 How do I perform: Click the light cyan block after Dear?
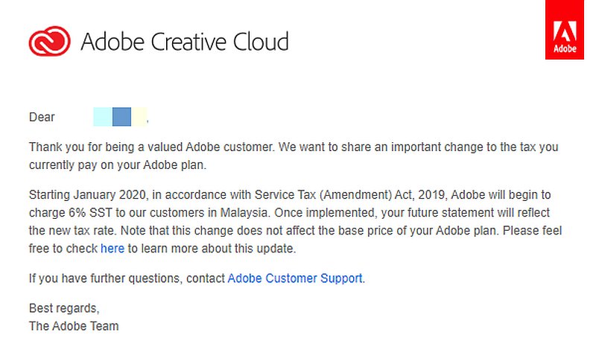(103, 117)
